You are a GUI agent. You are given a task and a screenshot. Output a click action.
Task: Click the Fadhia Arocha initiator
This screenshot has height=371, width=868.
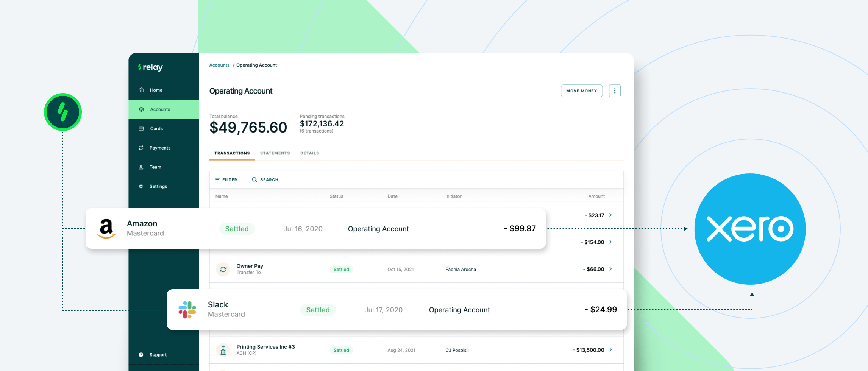(461, 270)
